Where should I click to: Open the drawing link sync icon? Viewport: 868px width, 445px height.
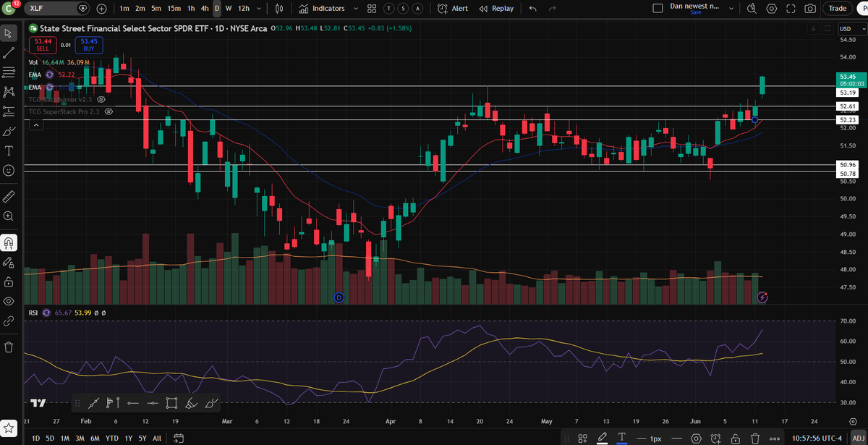(x=9, y=321)
